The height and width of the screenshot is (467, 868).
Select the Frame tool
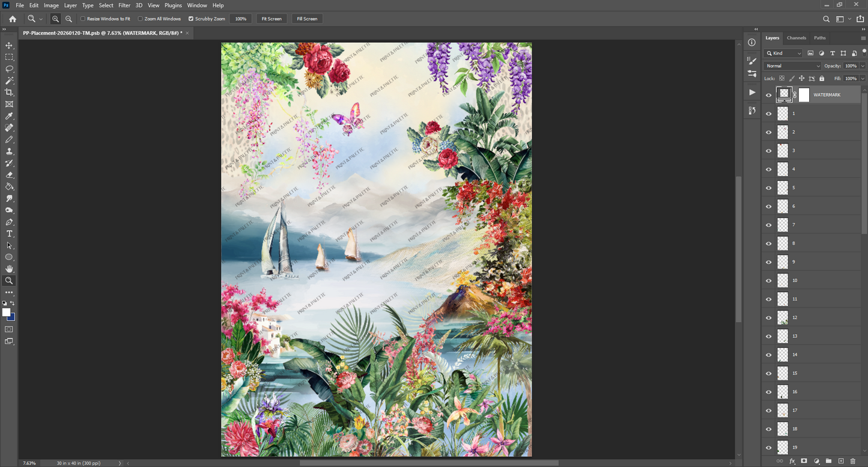coord(9,104)
